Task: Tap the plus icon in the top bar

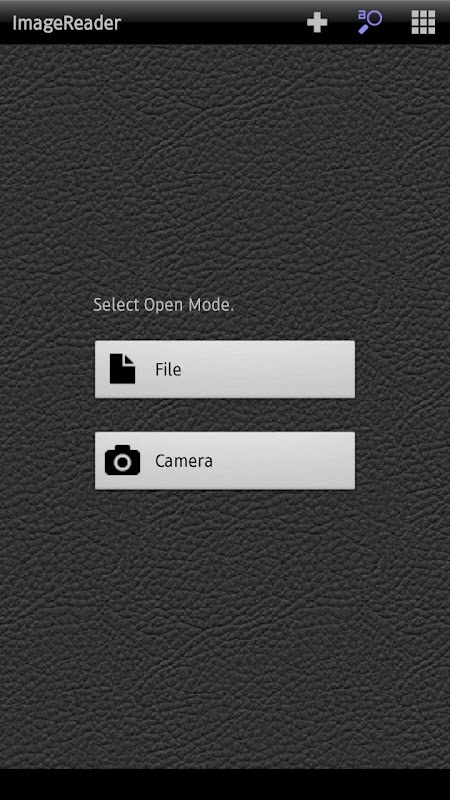Action: (x=317, y=22)
